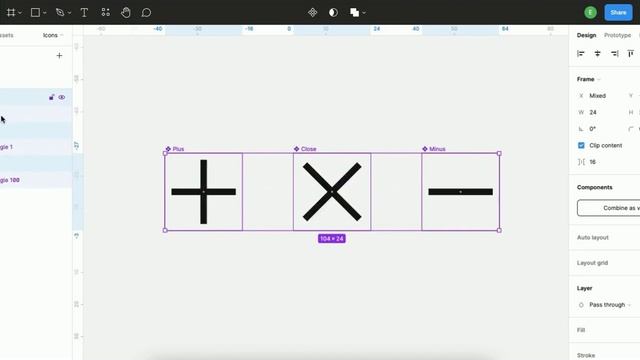
Task: Select the Comment tool
Action: coord(146,13)
